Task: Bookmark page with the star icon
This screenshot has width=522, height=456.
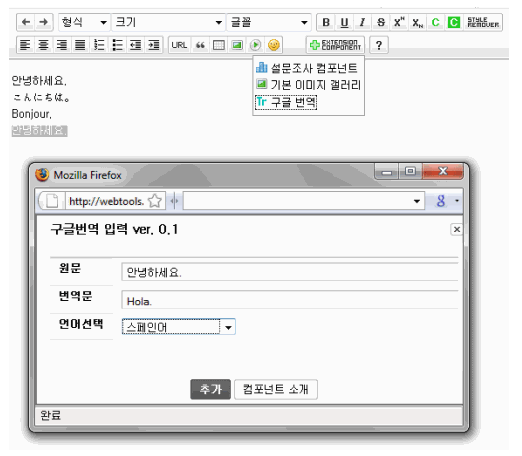Action: 155,201
